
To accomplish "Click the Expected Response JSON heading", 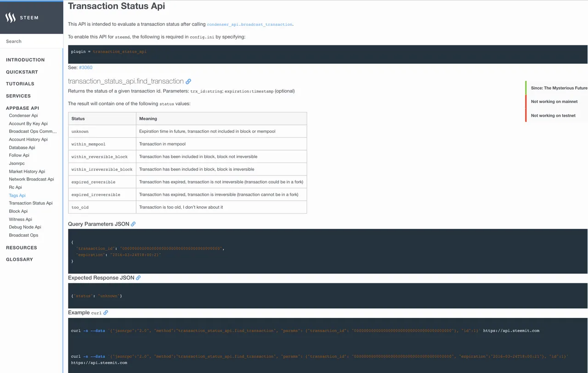I will (x=101, y=277).
